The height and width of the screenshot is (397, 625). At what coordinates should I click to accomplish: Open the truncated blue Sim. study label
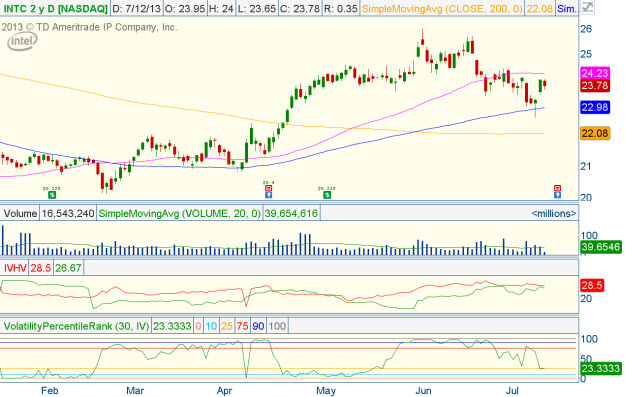point(566,8)
